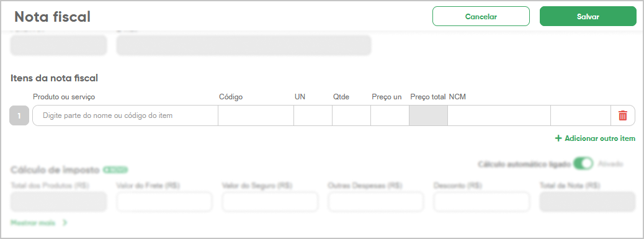Toggle the Cálculo automático ligado switch
Screen dimensions: 644x239
[584, 164]
